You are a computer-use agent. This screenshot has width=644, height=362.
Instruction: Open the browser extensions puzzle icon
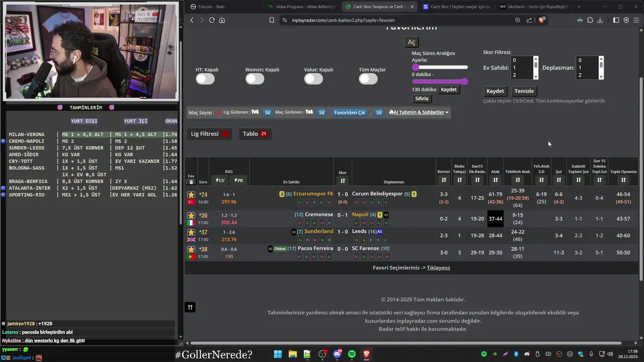(x=590, y=20)
